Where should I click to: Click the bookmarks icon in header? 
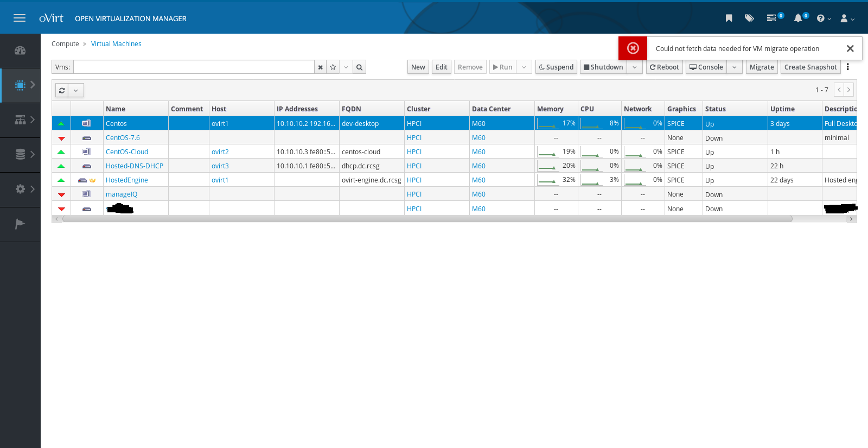pos(729,18)
